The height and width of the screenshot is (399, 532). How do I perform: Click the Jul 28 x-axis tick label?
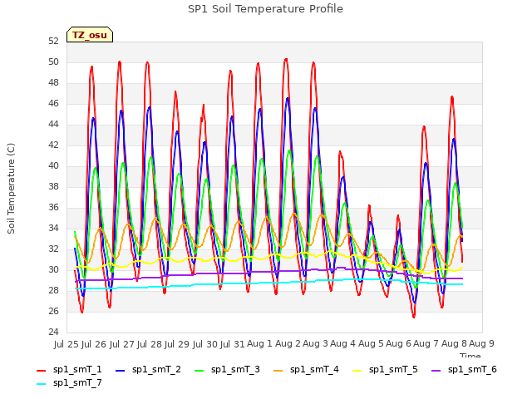150,344
